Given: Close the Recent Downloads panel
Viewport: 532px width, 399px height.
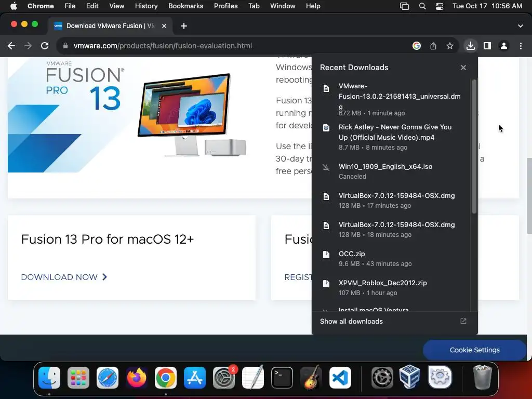Looking at the screenshot, I should (463, 68).
